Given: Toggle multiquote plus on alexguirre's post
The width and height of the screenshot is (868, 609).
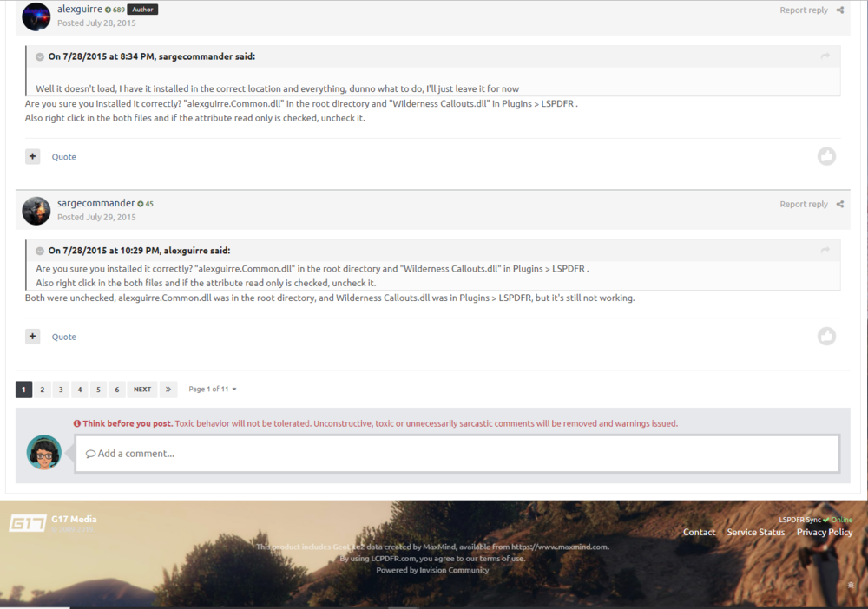Looking at the screenshot, I should (33, 156).
